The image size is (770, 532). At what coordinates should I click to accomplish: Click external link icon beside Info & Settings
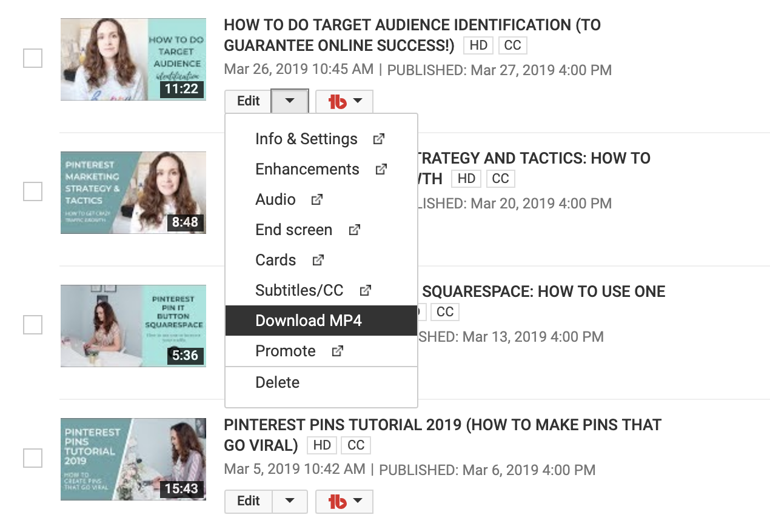[379, 139]
